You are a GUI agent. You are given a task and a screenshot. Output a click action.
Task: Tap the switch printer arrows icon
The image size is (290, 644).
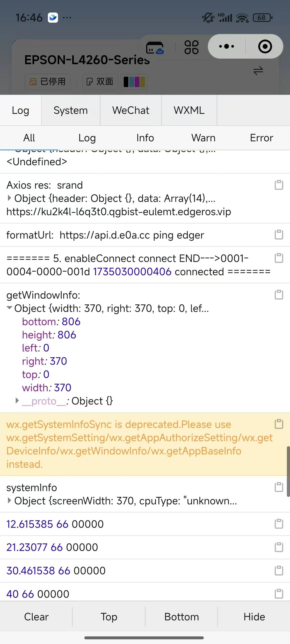pos(258,70)
